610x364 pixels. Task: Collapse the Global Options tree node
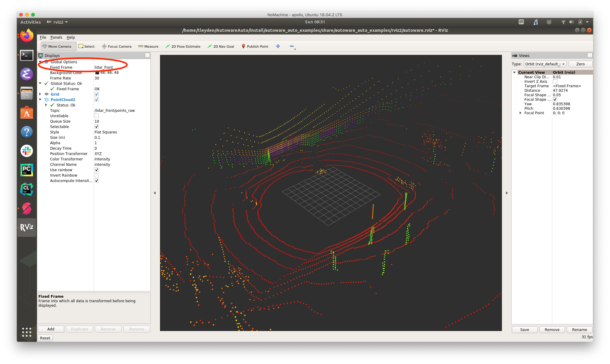tap(40, 62)
